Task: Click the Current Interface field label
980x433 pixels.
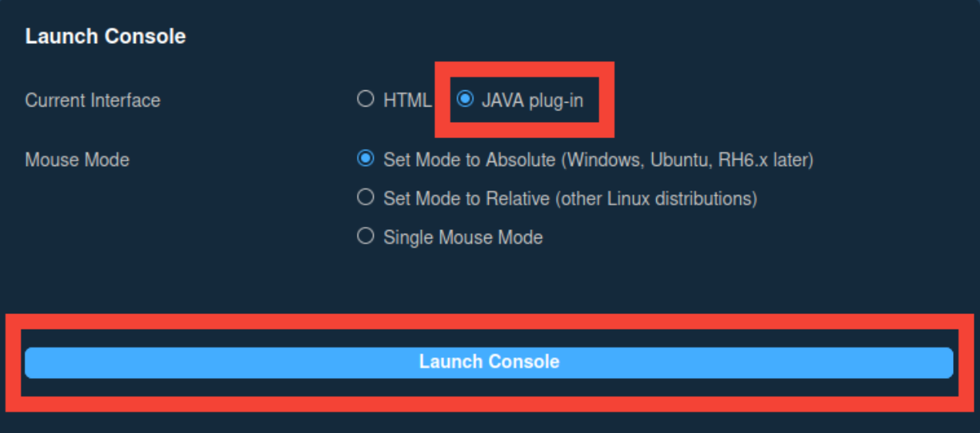Action: point(93,100)
